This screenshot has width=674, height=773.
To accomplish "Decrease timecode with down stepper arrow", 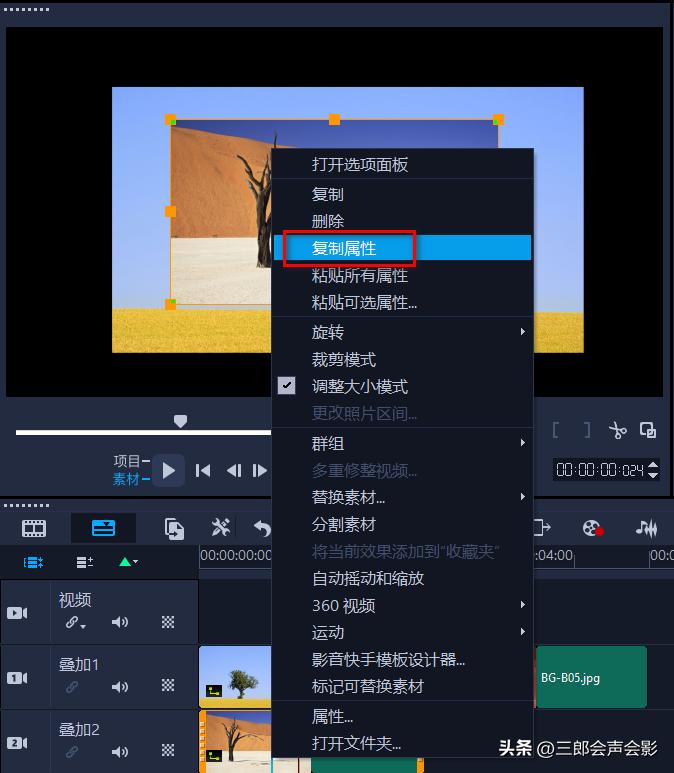I will 653,475.
